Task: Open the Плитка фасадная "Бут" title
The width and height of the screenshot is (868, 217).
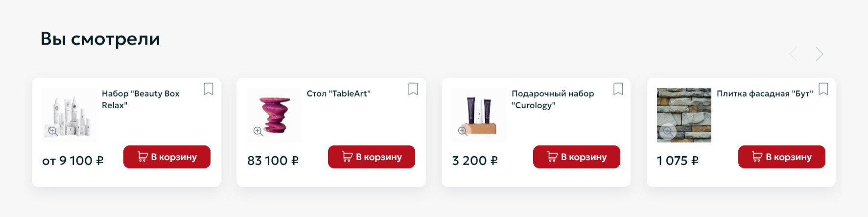Action: 765,94
